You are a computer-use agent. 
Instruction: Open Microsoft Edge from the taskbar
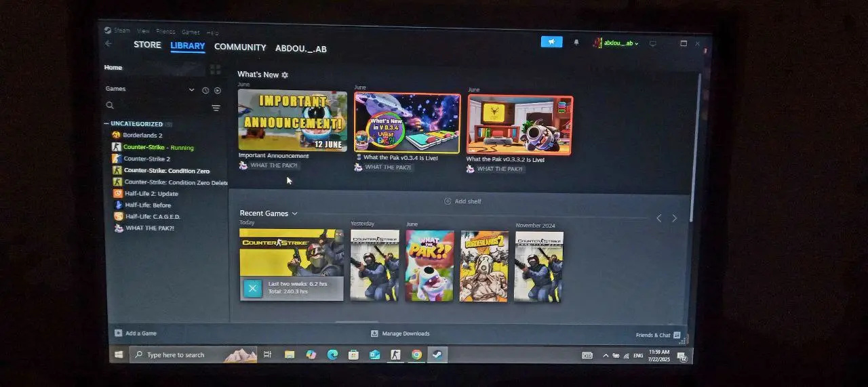click(x=332, y=355)
